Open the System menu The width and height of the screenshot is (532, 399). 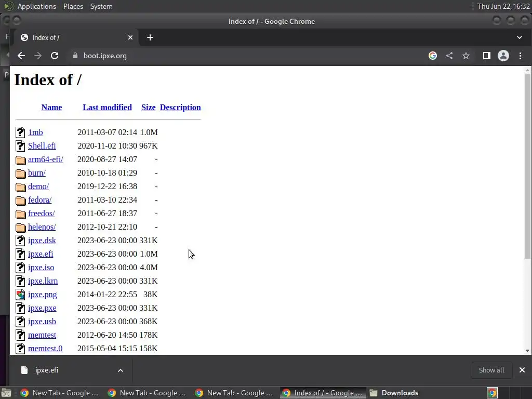[x=101, y=6]
